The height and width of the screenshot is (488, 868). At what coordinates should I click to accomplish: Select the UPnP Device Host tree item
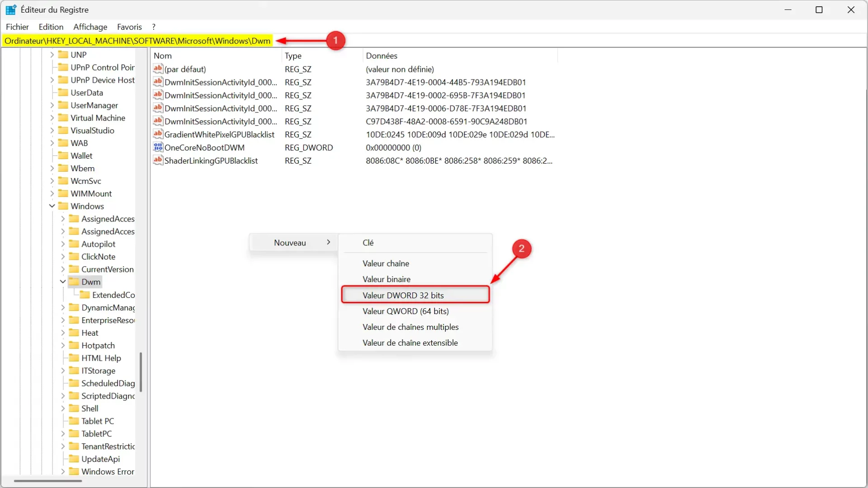(x=103, y=80)
